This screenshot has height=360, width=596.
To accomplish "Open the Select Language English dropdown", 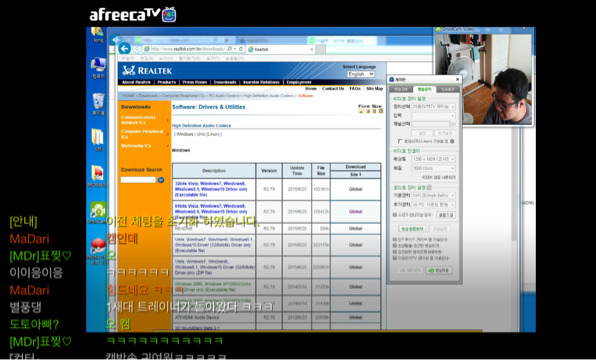I will [x=360, y=74].
